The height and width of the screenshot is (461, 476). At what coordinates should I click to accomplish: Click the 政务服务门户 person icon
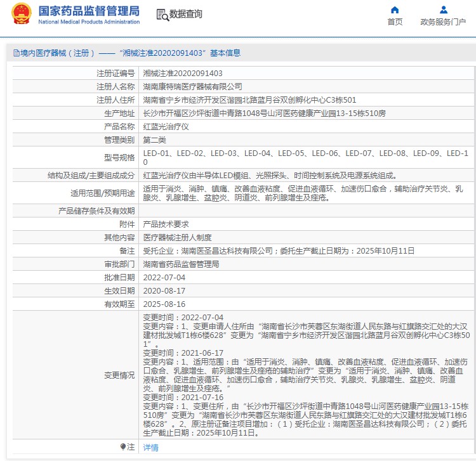(x=443, y=10)
